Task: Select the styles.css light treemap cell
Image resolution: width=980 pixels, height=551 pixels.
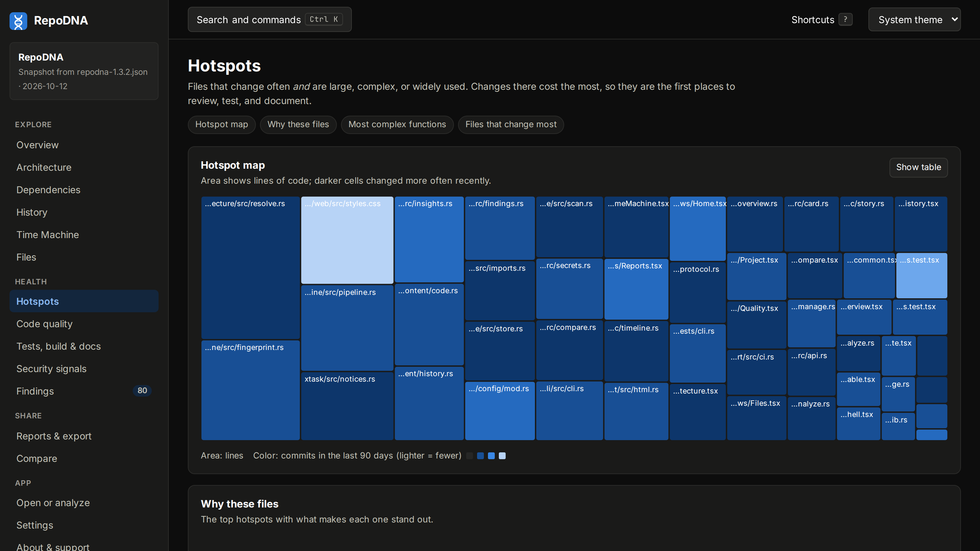Action: pyautogui.click(x=347, y=240)
